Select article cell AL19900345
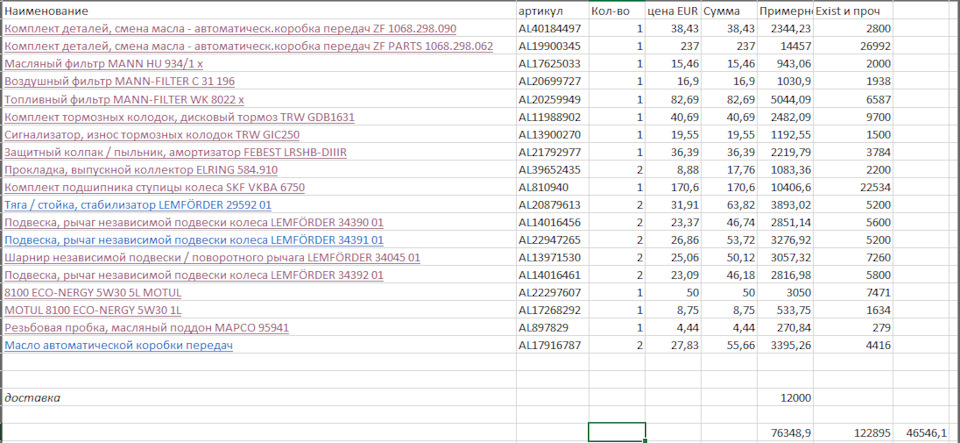The image size is (960, 443). coord(553,47)
